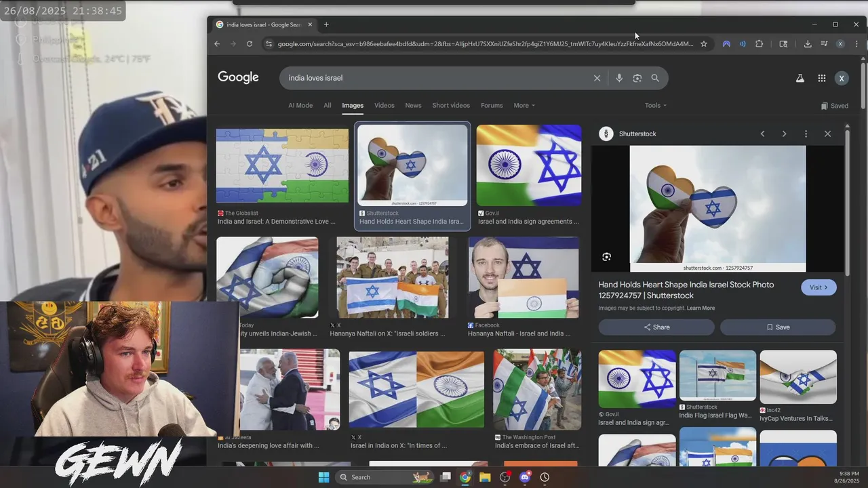Image resolution: width=868 pixels, height=488 pixels.
Task: Open the Google account avatar X
Action: [842, 78]
